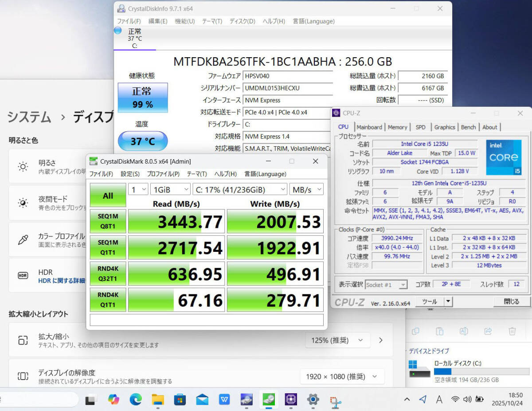Expand the 1GiB test size dropdown
Image resolution: width=532 pixels, height=411 pixels.
click(x=170, y=190)
